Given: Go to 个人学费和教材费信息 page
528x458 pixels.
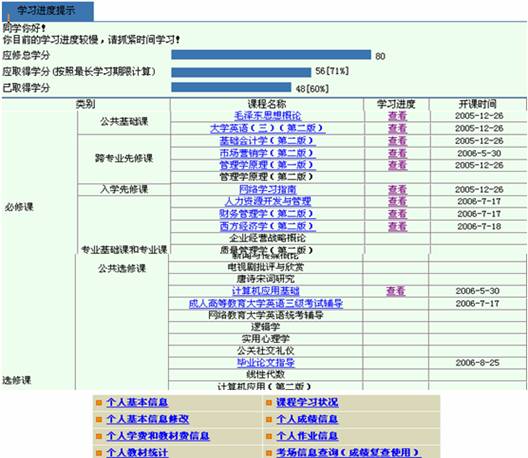Looking at the screenshot, I should coord(158,436).
